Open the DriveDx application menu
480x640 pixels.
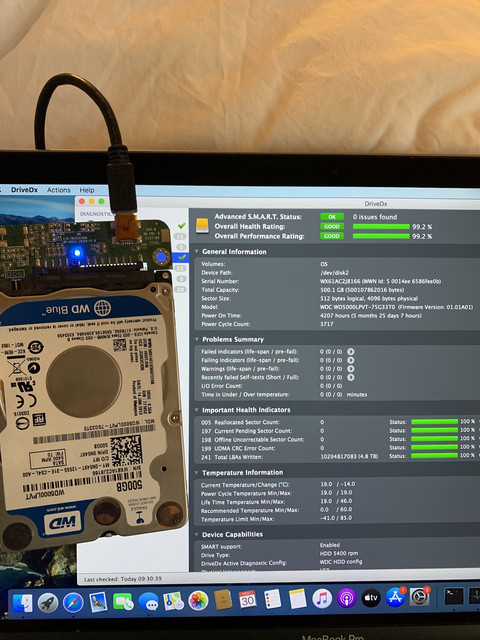coord(24,190)
